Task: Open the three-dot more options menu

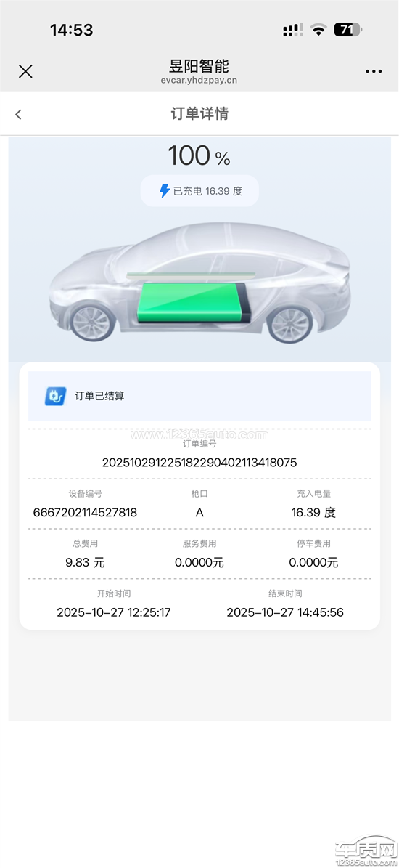Action: coord(374,72)
